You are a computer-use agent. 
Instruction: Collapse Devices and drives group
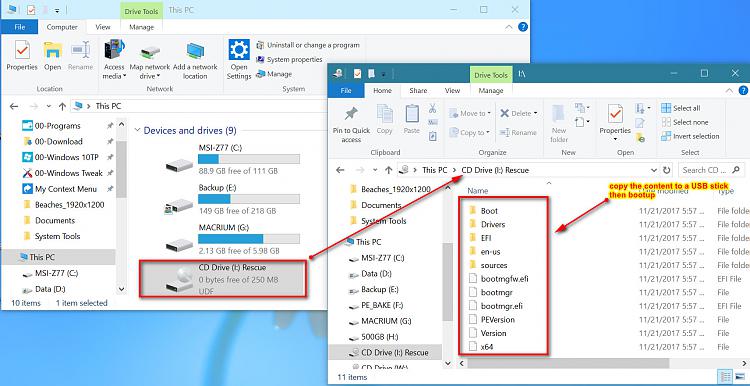coord(138,130)
